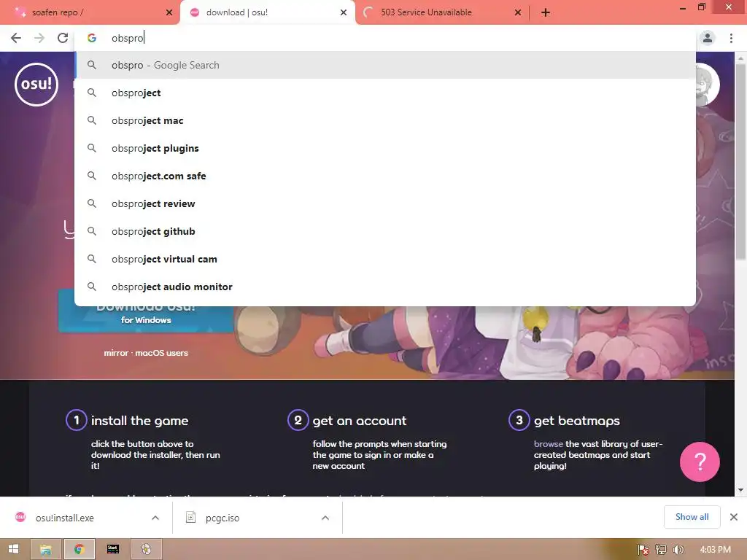
Task: Switch to the soafen repo tab
Action: point(90,12)
